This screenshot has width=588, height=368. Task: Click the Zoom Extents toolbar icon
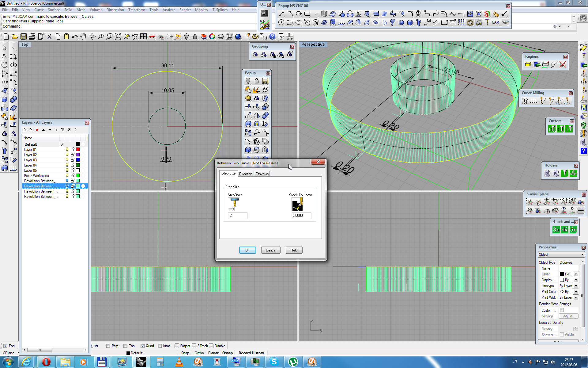118,37
